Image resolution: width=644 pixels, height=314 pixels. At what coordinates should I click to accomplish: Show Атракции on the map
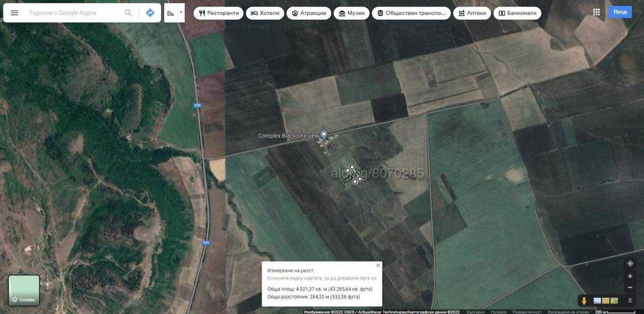pyautogui.click(x=309, y=13)
